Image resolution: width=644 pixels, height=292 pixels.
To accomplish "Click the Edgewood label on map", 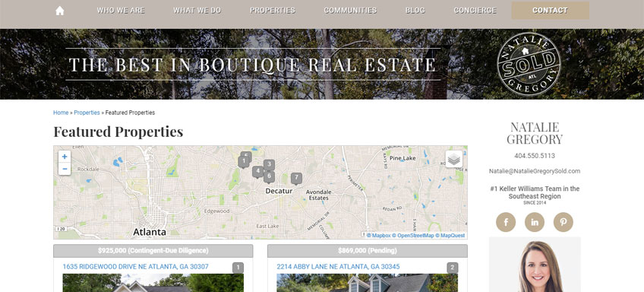I will pyautogui.click(x=217, y=211).
